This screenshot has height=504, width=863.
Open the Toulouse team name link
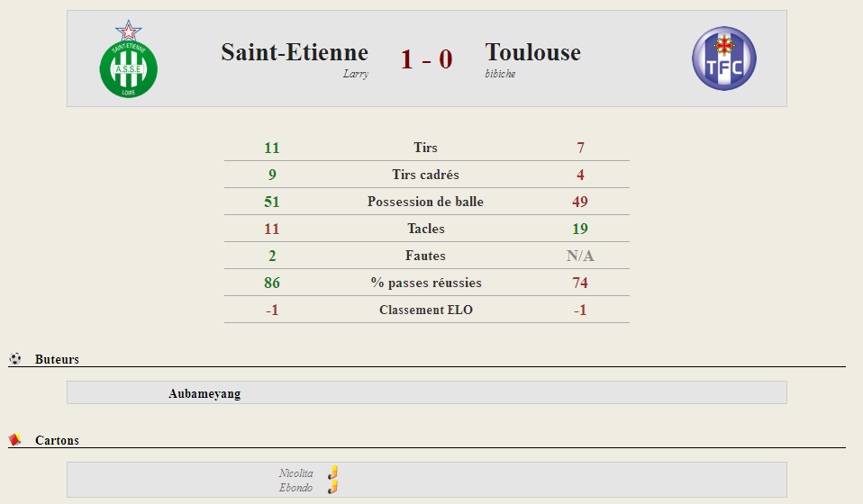pos(532,52)
